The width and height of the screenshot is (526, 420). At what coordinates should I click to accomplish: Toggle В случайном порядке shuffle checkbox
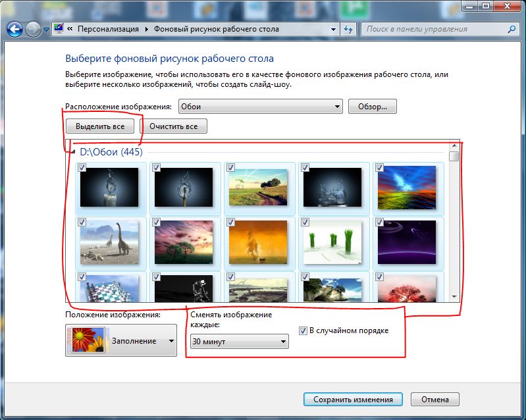point(303,330)
